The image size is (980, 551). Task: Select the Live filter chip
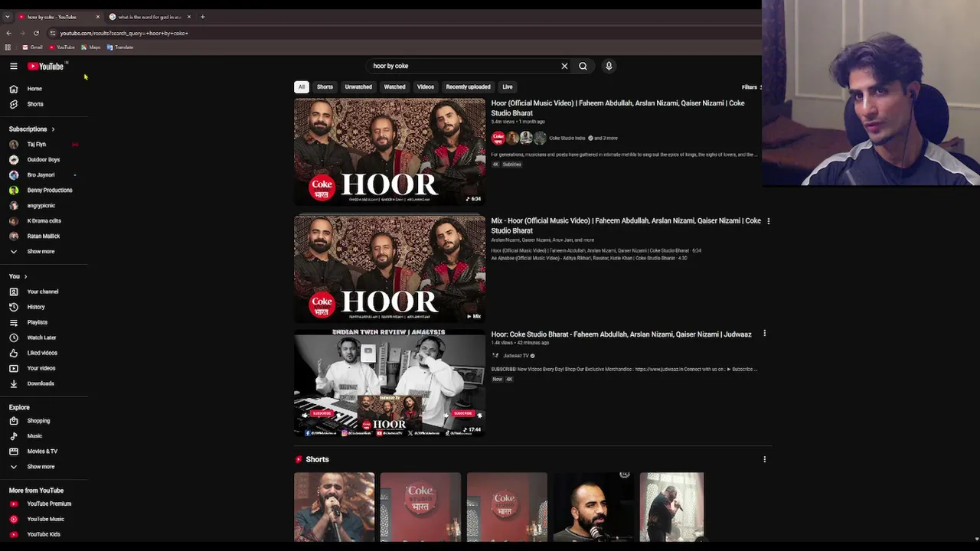pyautogui.click(x=508, y=87)
